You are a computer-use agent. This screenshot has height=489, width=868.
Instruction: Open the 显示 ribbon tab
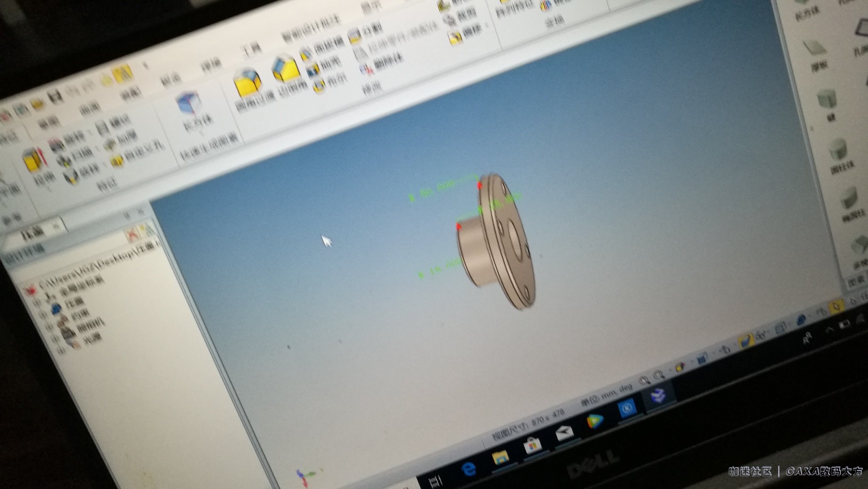click(371, 7)
